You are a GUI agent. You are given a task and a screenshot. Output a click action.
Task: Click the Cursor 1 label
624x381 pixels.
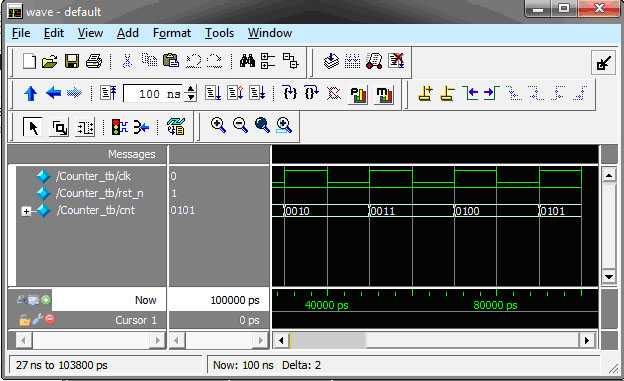[x=136, y=320]
